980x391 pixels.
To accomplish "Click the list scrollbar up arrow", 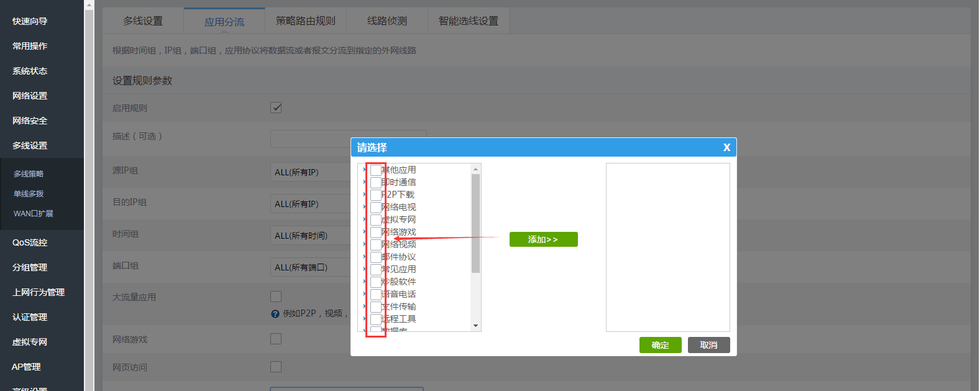I will [475, 169].
